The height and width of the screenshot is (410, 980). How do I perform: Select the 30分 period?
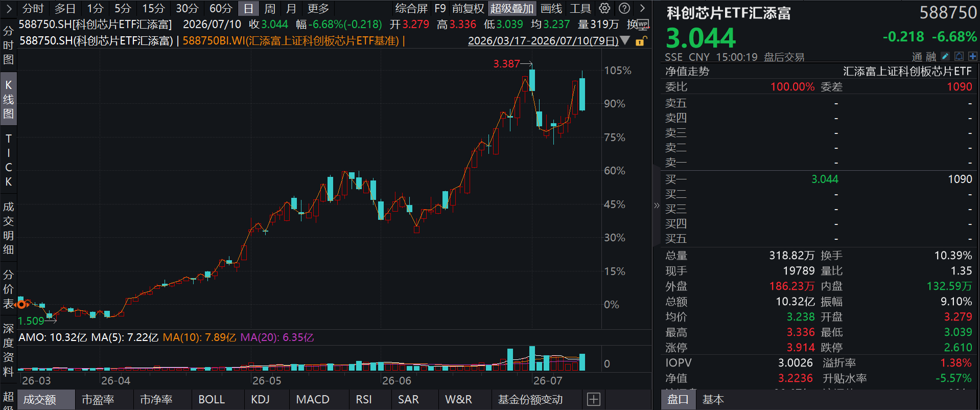(x=187, y=8)
